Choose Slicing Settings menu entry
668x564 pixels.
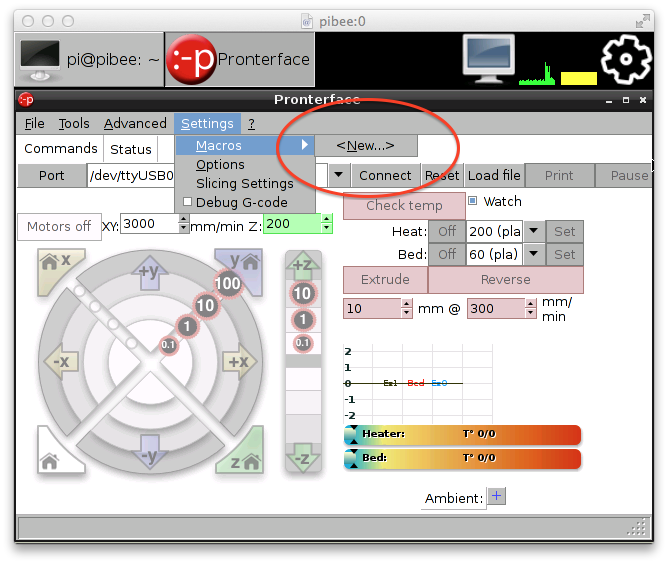coord(245,183)
